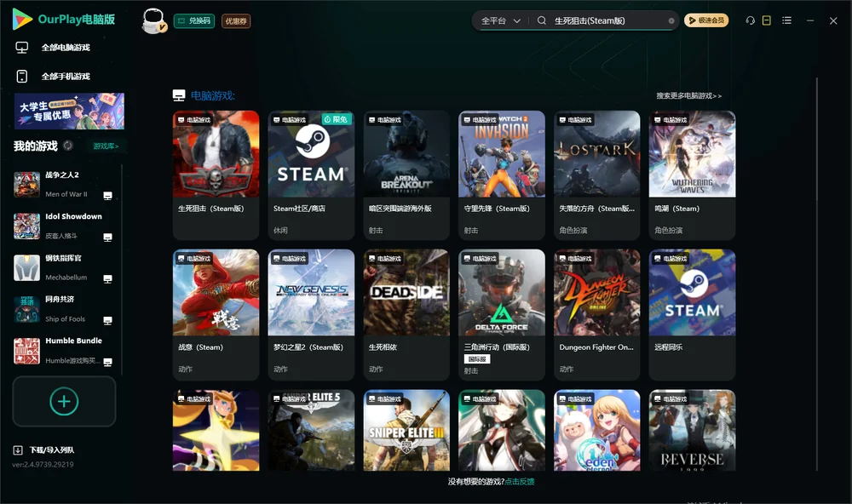Select Humble Bundle in my games
Image resolution: width=852 pixels, height=504 pixels.
(64, 351)
